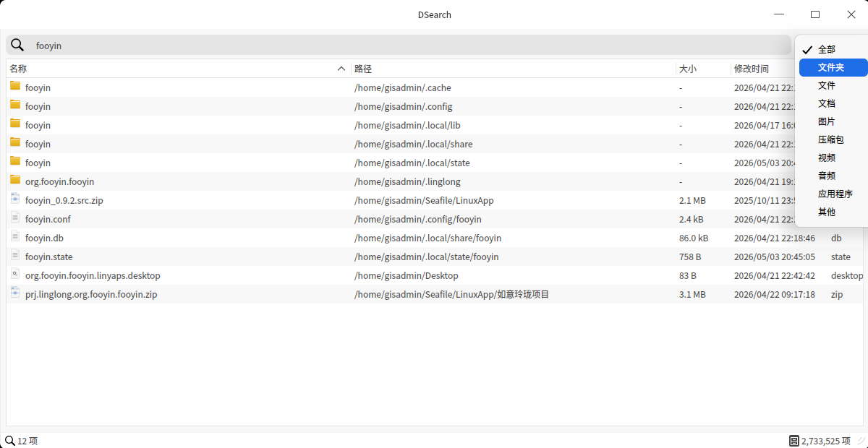Screen dimensions: 868x448
Task: Click the folder icon of fooyin in /home/gisadmin/.cache
Action: 15,86
